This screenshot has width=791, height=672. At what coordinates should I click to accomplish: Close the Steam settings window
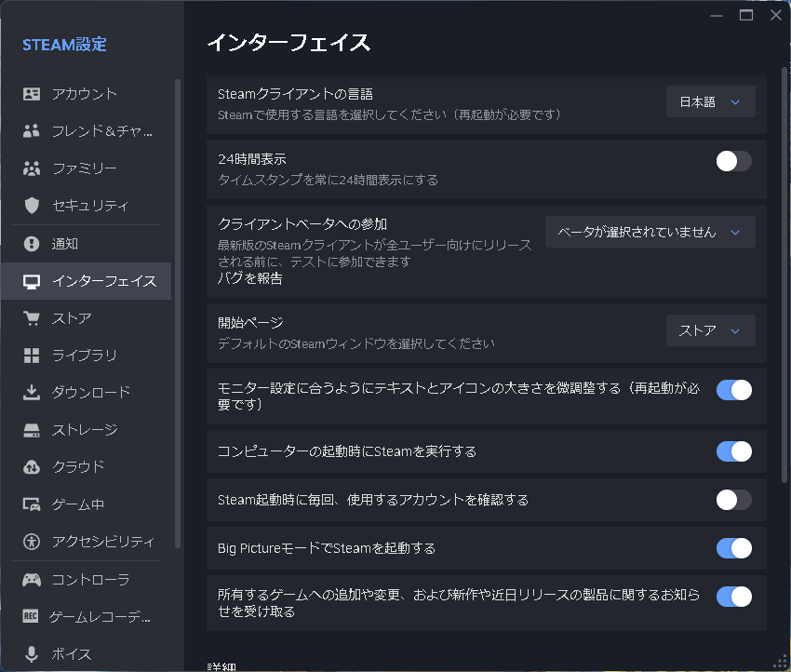776,15
